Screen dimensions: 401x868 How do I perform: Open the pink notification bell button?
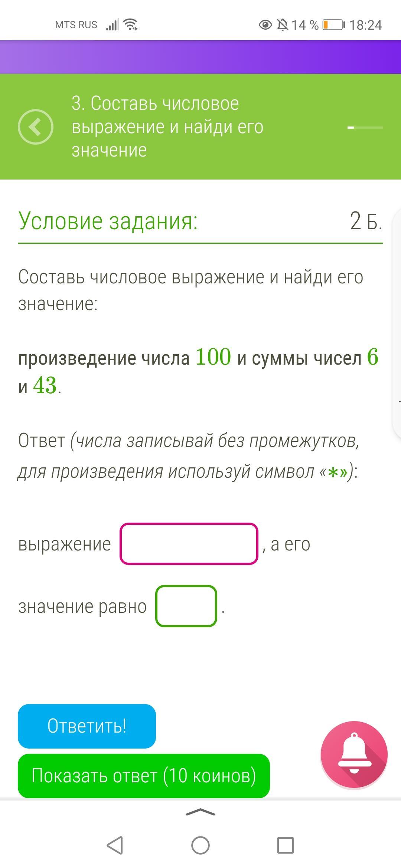click(x=354, y=755)
